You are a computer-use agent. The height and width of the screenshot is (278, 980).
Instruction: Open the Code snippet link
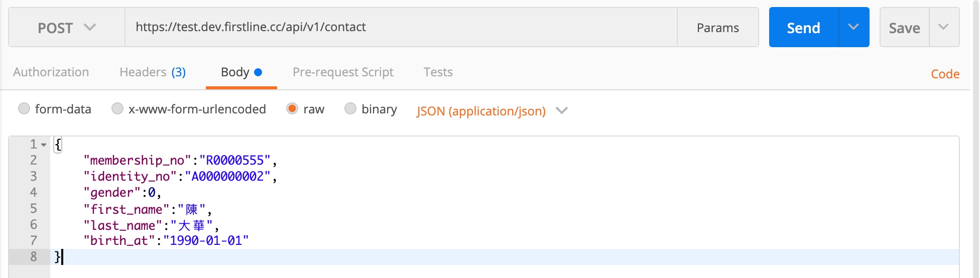pos(945,74)
